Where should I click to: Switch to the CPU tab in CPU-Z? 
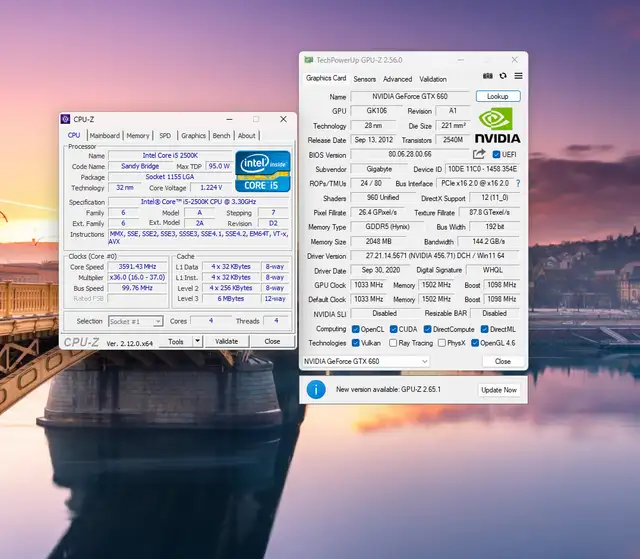(74, 135)
